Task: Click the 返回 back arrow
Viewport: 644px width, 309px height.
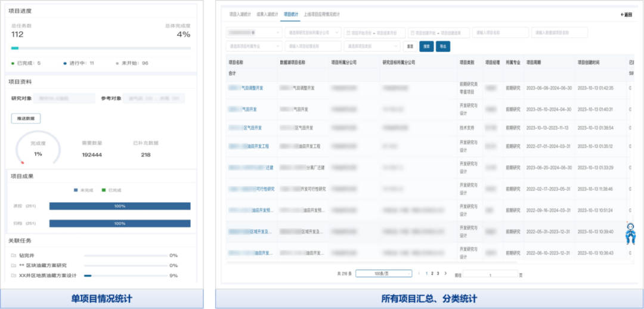Action: (626, 14)
